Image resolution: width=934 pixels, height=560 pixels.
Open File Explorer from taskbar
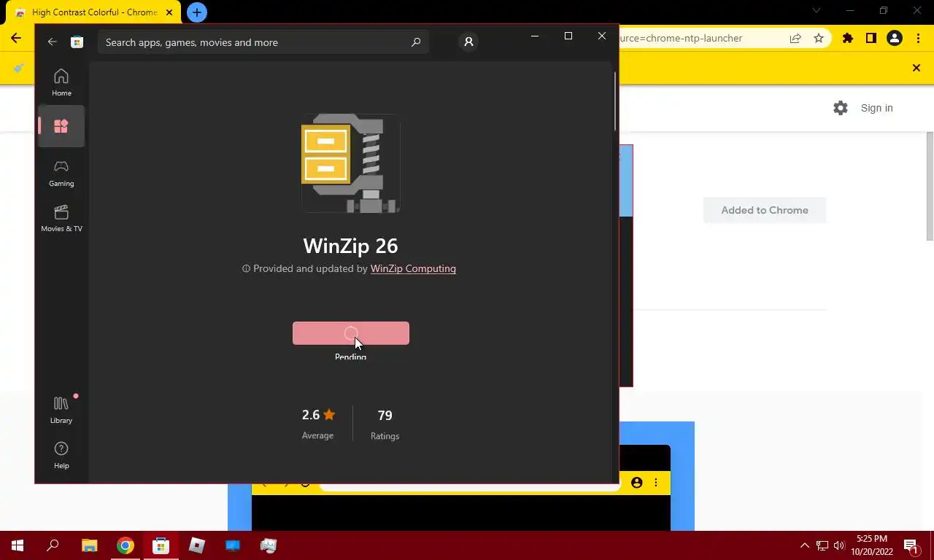coord(89,545)
